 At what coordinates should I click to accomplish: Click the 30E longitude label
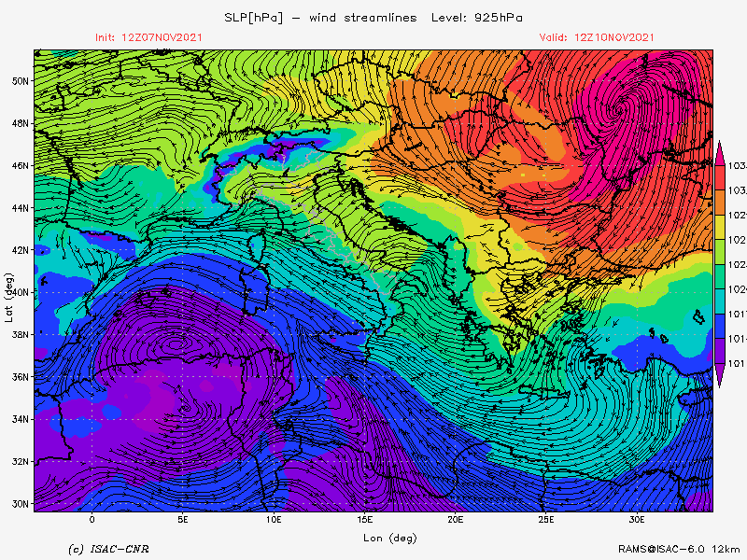click(x=637, y=520)
